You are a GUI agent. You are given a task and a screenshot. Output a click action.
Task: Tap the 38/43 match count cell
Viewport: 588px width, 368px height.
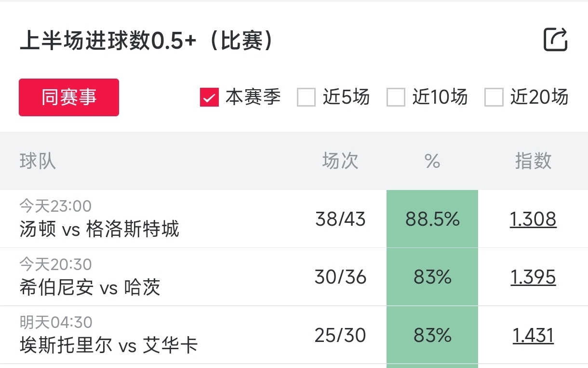click(x=340, y=219)
